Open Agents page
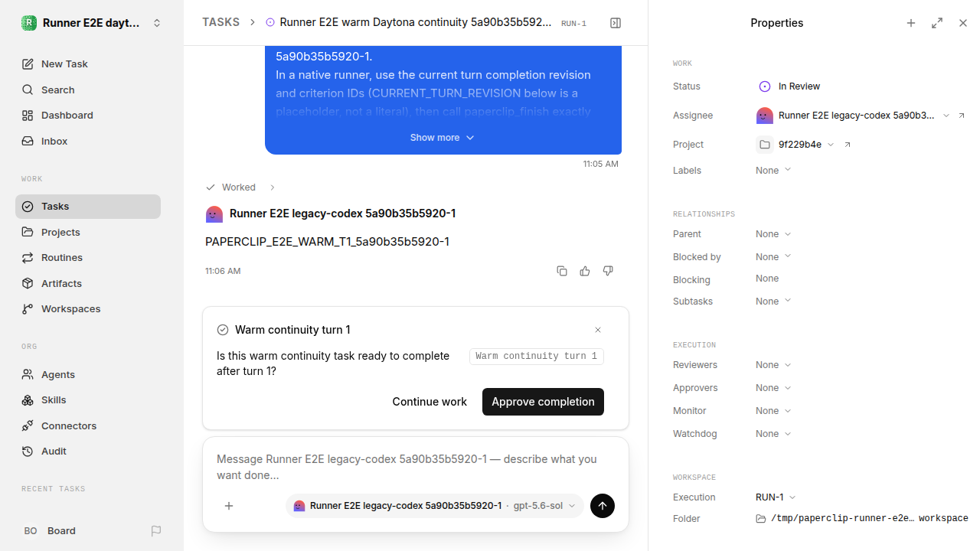Viewport: 980px width, 551px height. 88,374
